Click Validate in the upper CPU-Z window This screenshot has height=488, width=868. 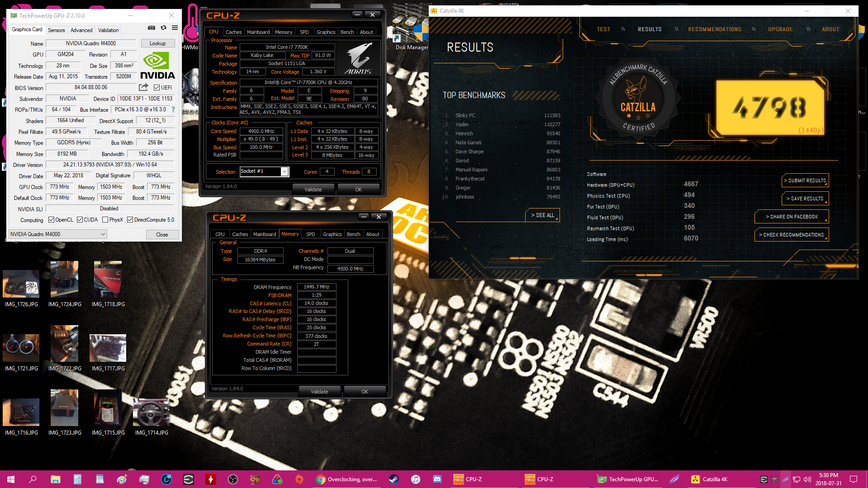(313, 190)
